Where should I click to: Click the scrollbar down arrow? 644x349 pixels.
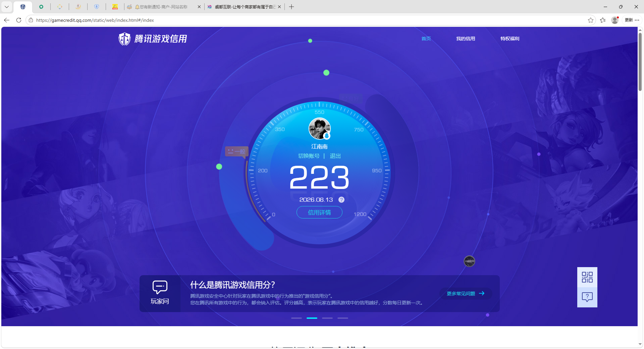(640, 344)
